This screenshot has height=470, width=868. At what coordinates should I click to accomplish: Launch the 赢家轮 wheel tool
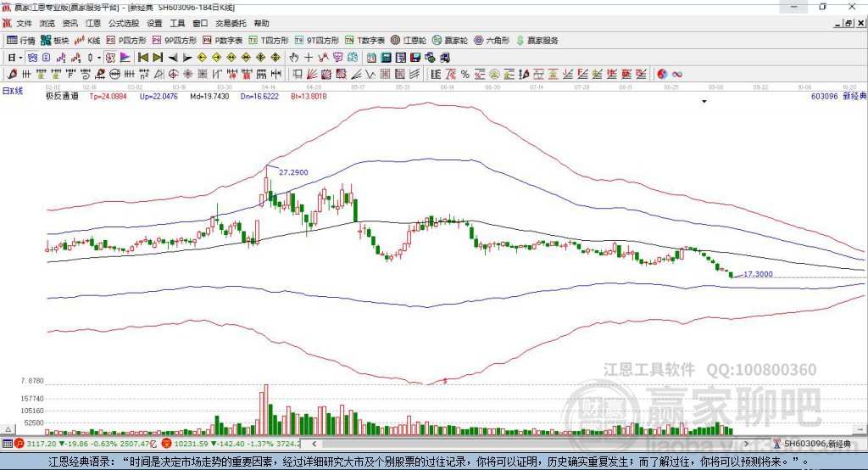point(450,41)
